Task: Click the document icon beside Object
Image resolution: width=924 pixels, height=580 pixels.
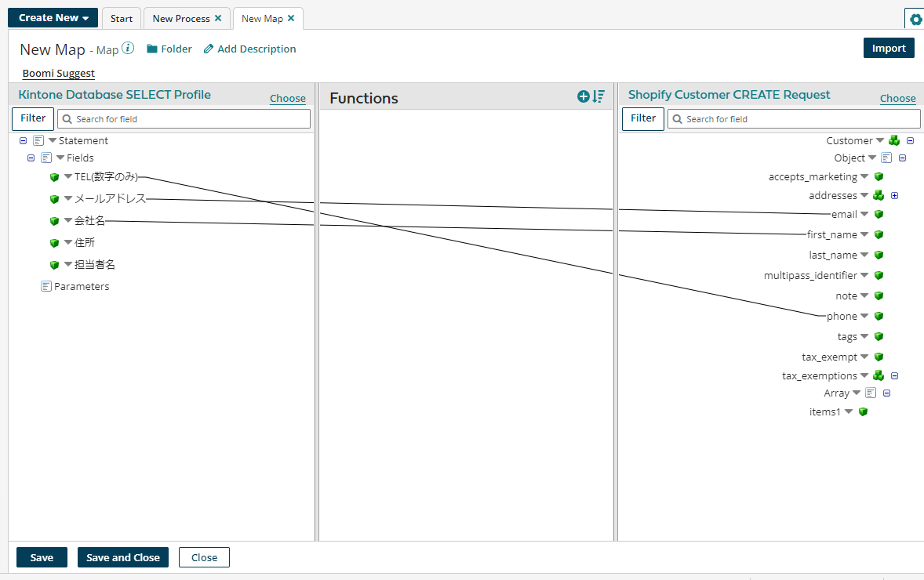Action: [x=886, y=158]
